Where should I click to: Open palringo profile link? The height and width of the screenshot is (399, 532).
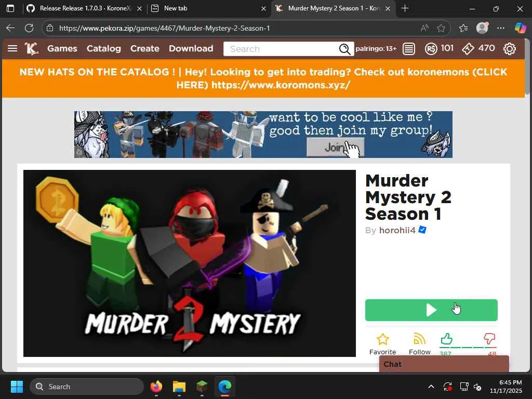376,48
